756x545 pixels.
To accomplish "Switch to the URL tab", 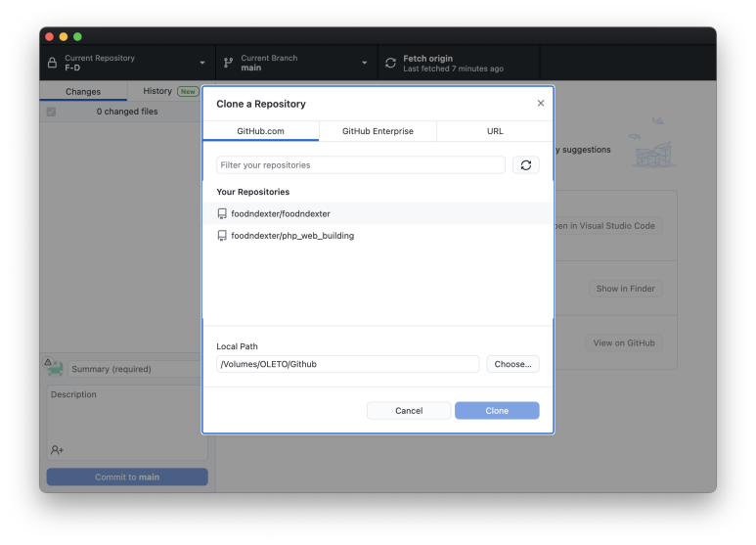I will 495,131.
